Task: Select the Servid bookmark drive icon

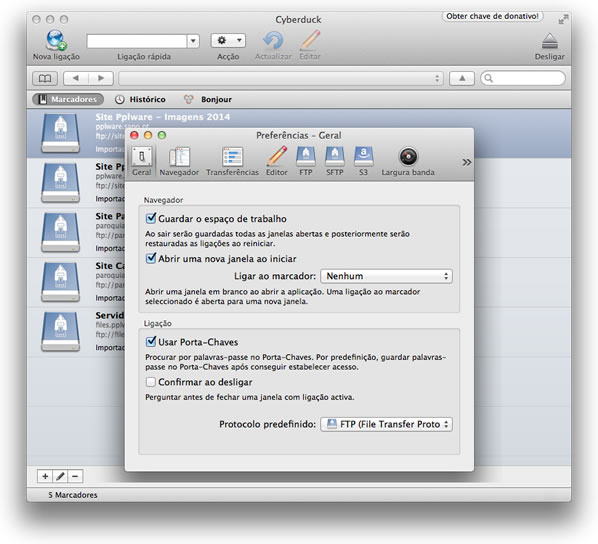Action: pos(60,332)
